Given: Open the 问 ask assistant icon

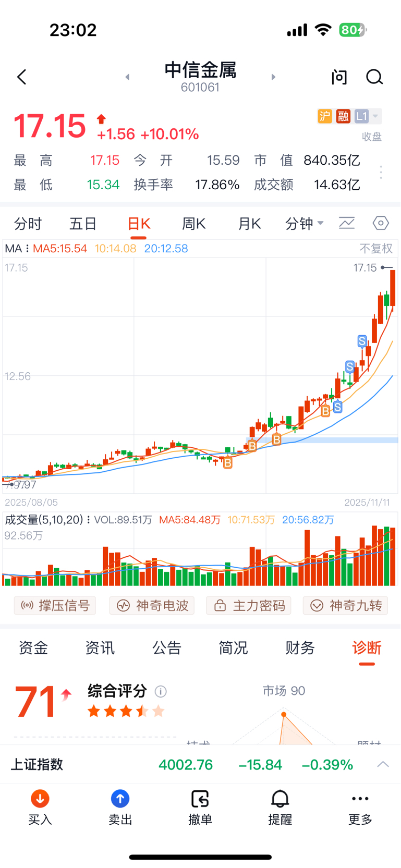Looking at the screenshot, I should (x=339, y=77).
